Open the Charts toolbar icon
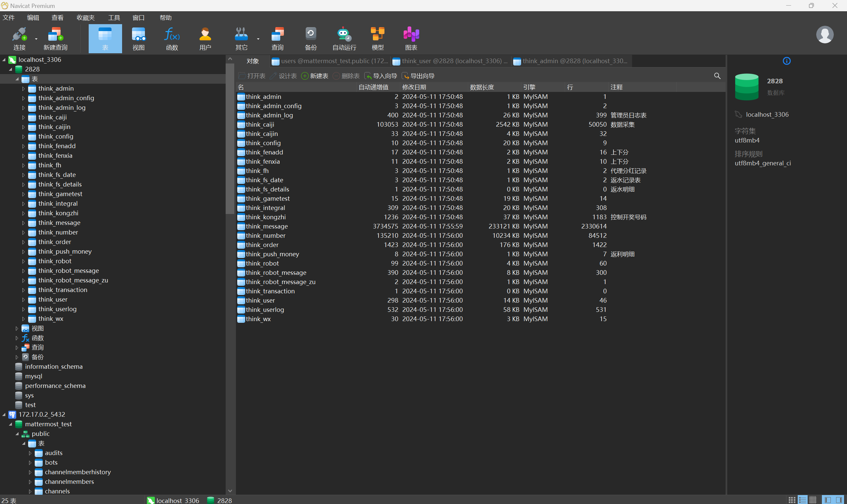847x504 pixels. (411, 38)
